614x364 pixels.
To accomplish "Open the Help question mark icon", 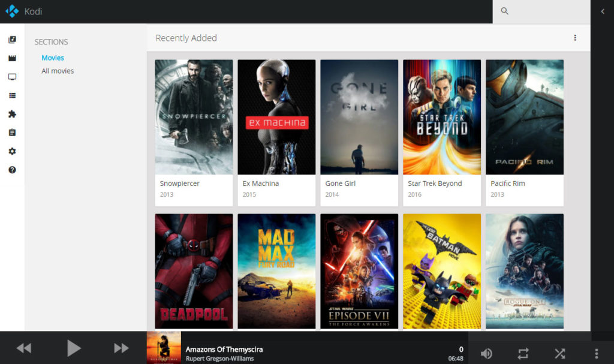I will [x=11, y=170].
